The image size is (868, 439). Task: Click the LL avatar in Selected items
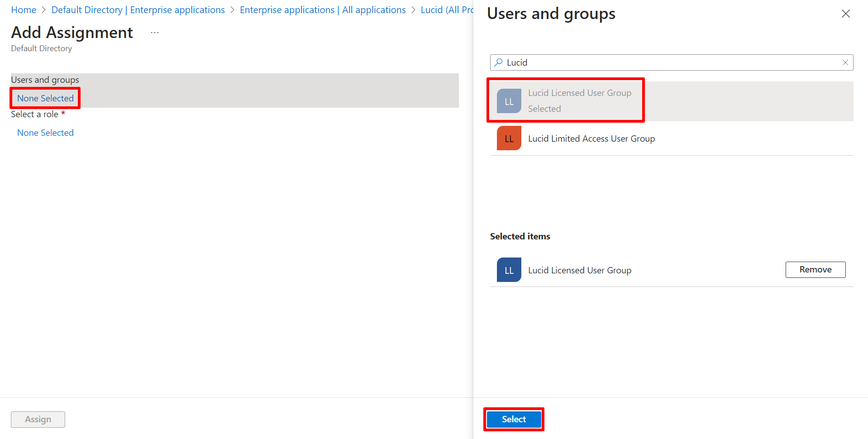tap(509, 270)
